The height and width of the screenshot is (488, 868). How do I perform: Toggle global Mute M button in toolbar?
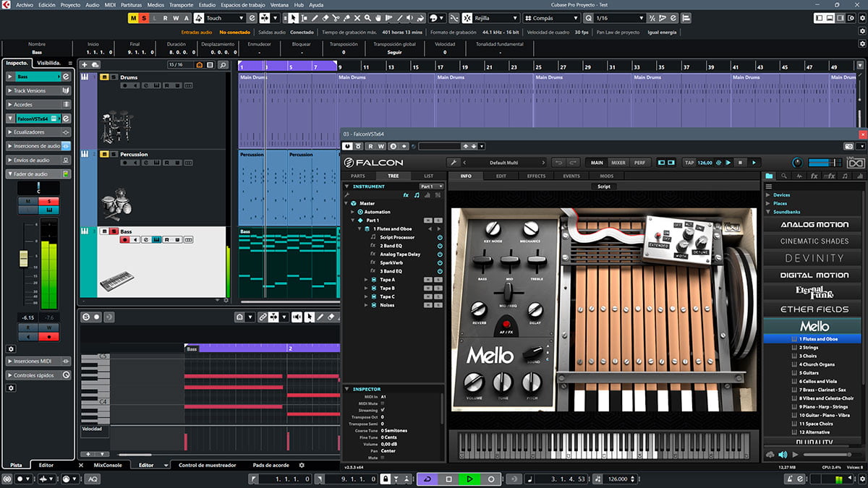coord(133,17)
